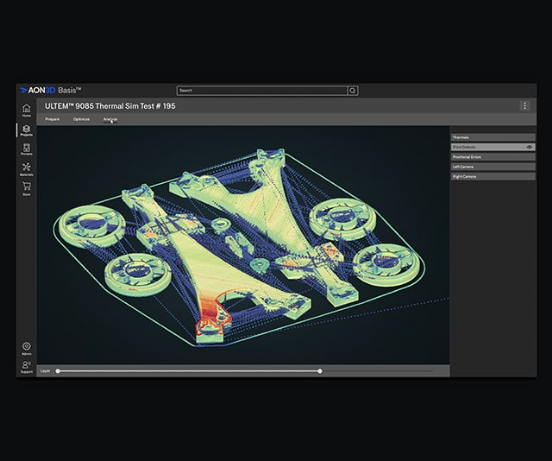This screenshot has height=461, width=552.
Task: Focus the Search input field
Action: pos(262,91)
